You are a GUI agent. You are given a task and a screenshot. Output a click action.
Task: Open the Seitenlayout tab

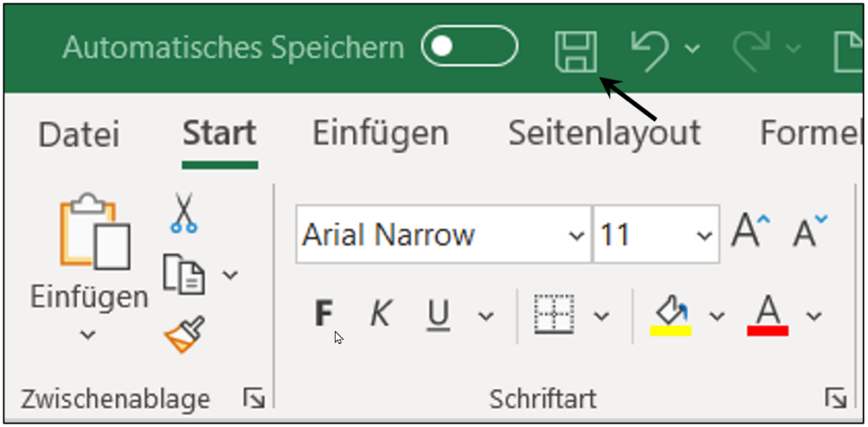604,133
